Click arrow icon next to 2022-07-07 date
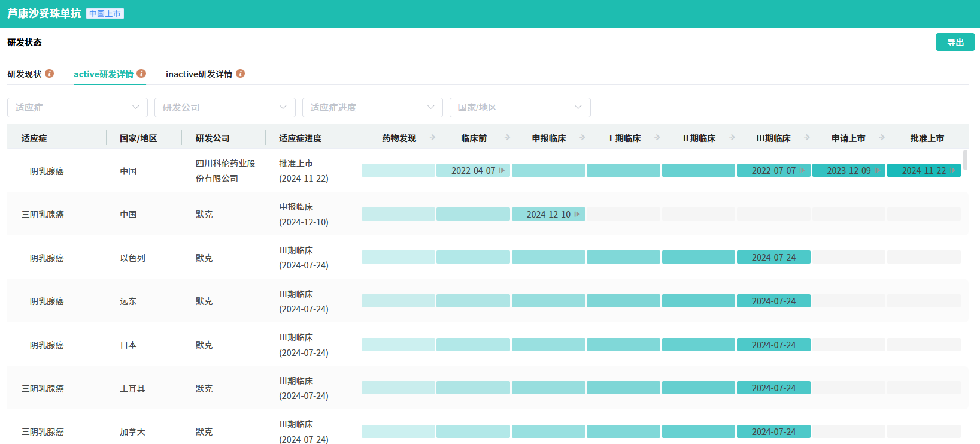Image resolution: width=980 pixels, height=444 pixels. click(802, 171)
